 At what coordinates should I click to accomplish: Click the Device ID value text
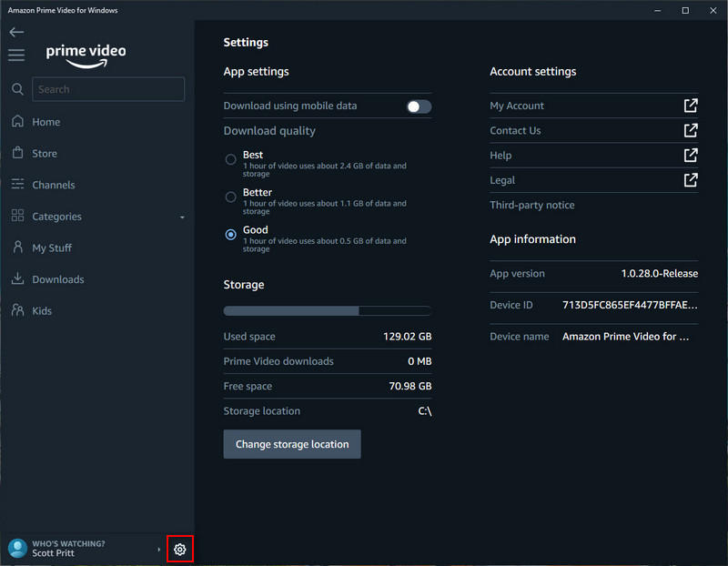[x=630, y=305]
